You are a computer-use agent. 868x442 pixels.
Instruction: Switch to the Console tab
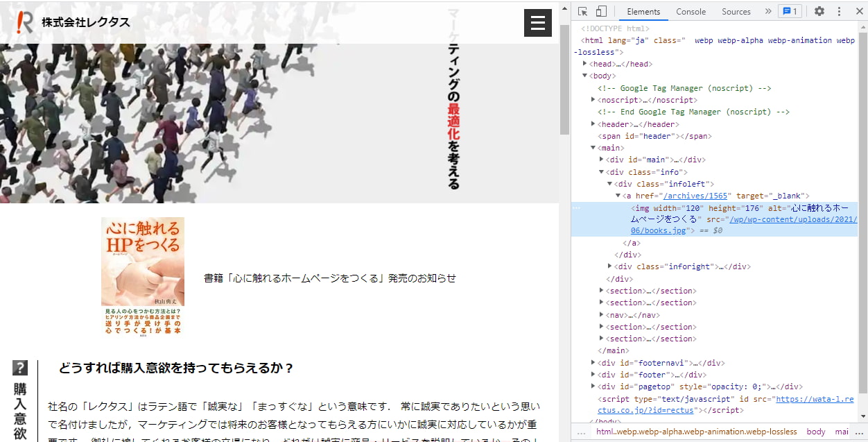(691, 11)
